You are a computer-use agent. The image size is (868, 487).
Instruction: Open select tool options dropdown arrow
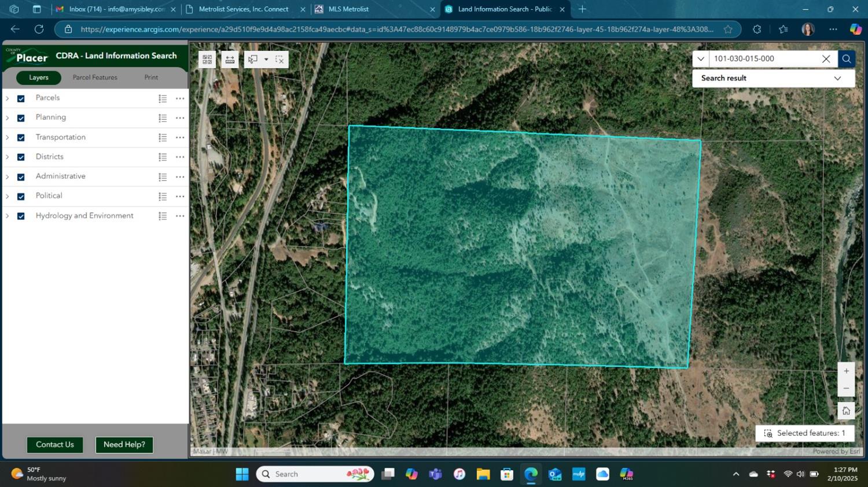pyautogui.click(x=266, y=60)
